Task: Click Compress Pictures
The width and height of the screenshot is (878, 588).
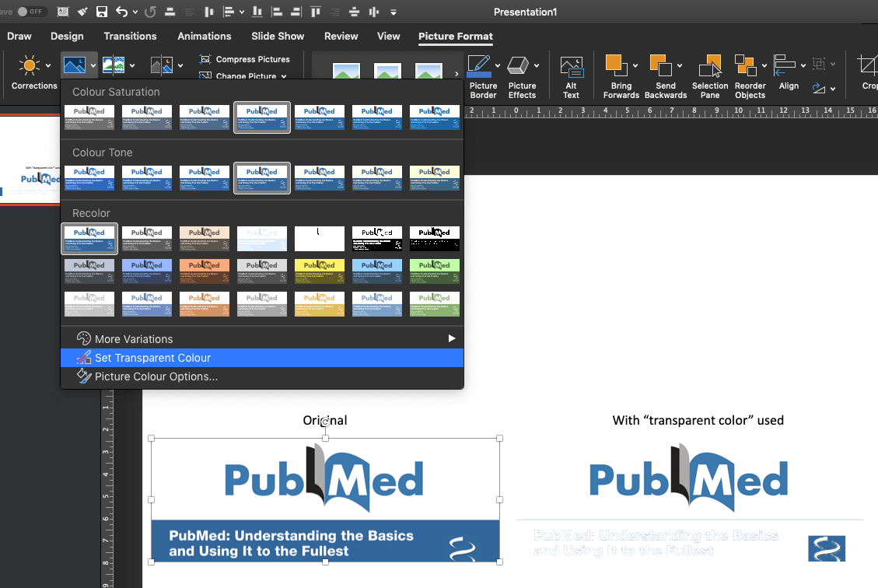Action: 245,59
